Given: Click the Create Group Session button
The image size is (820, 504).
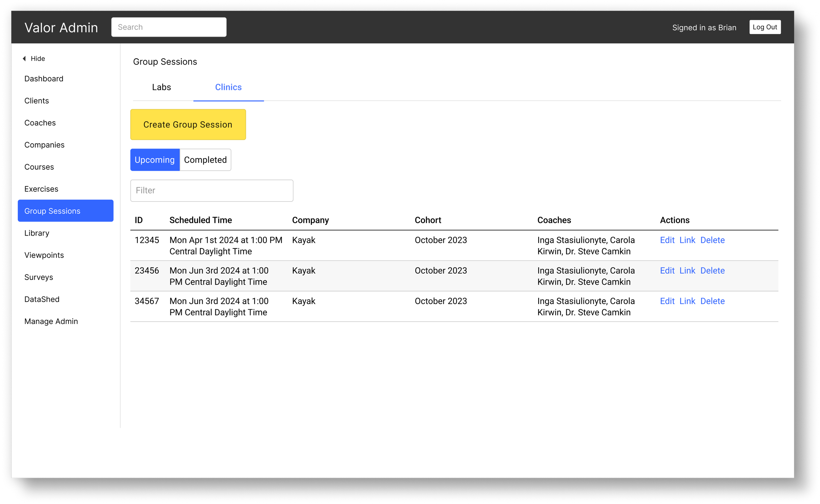Looking at the screenshot, I should (188, 125).
